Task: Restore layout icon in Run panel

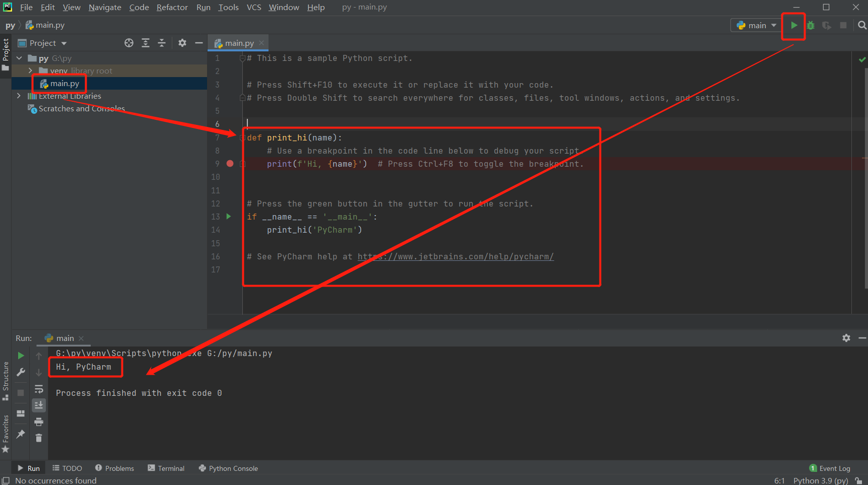Action: [21, 413]
